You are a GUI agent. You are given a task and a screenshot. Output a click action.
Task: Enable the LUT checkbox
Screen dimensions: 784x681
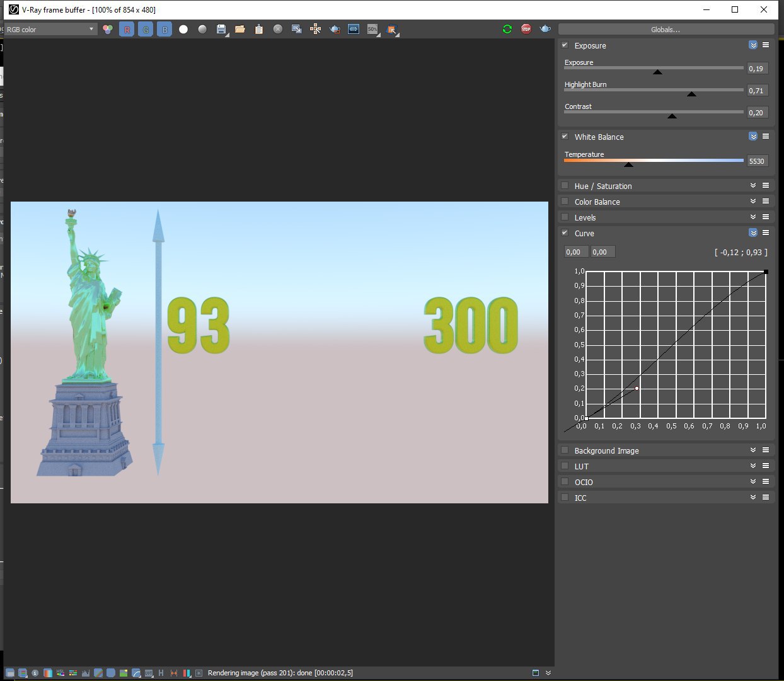(x=565, y=466)
